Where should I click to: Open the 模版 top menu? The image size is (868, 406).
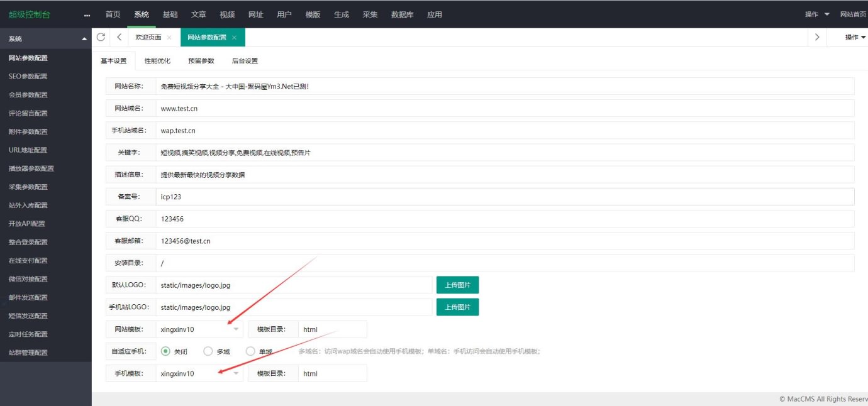click(313, 14)
